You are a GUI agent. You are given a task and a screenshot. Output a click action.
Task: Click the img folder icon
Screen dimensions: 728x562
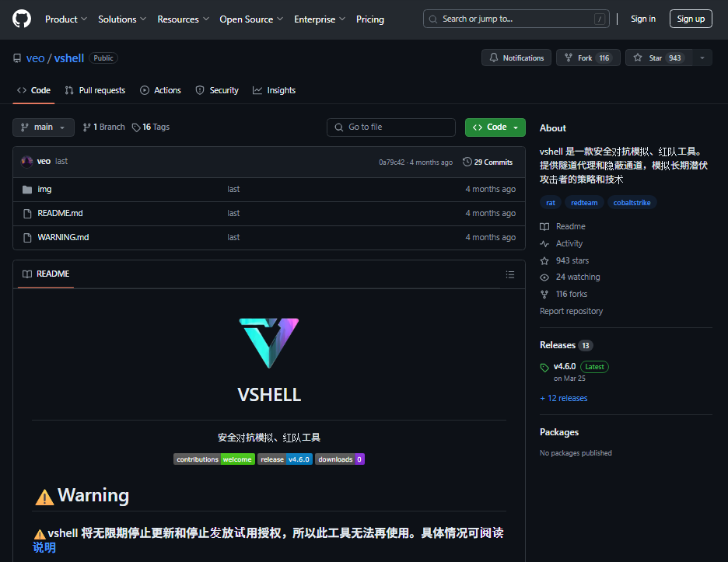pos(27,189)
